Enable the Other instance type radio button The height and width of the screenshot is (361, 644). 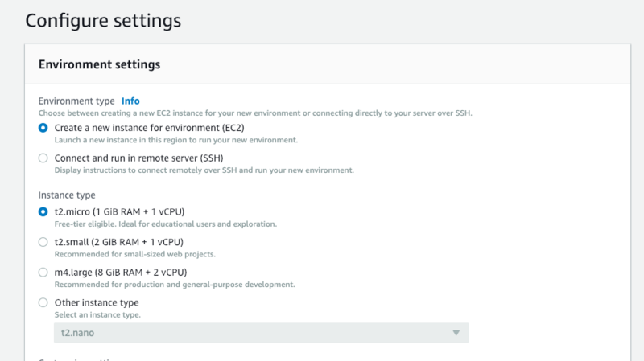[x=43, y=303]
